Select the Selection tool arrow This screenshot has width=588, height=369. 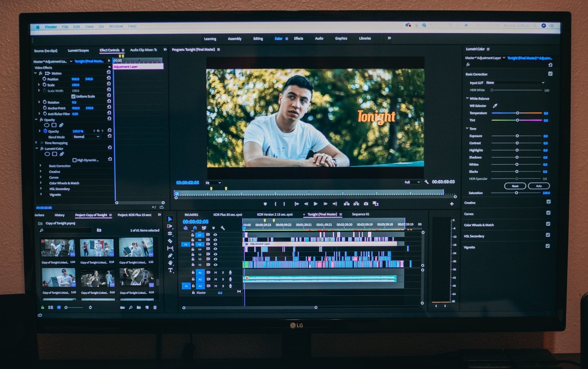(x=170, y=219)
